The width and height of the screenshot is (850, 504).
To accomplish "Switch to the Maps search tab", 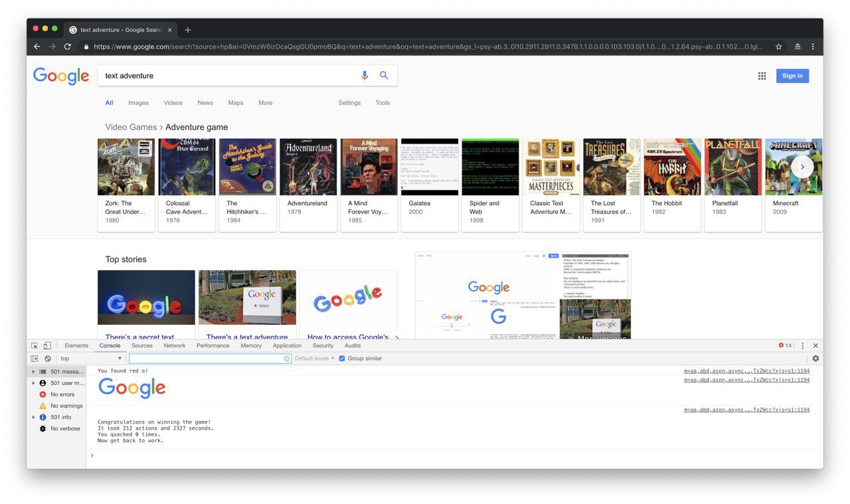I will (236, 103).
